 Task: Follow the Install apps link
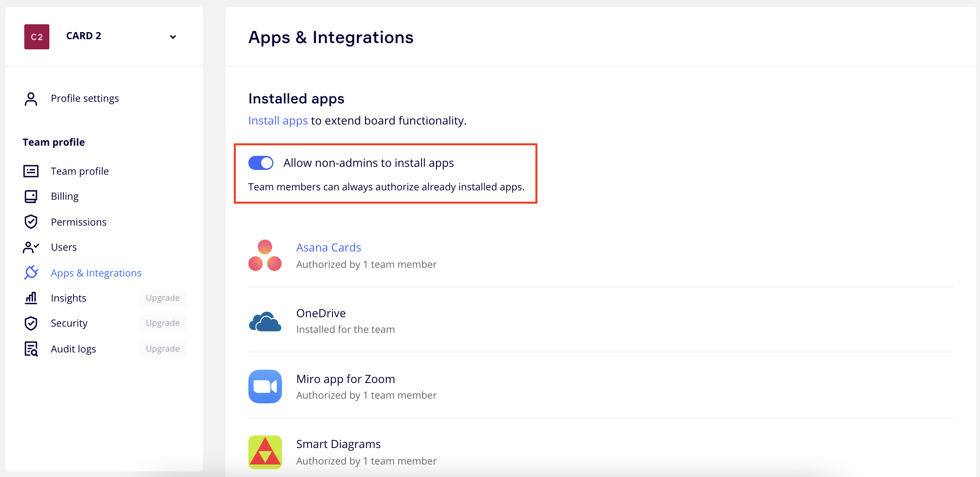[x=278, y=121]
